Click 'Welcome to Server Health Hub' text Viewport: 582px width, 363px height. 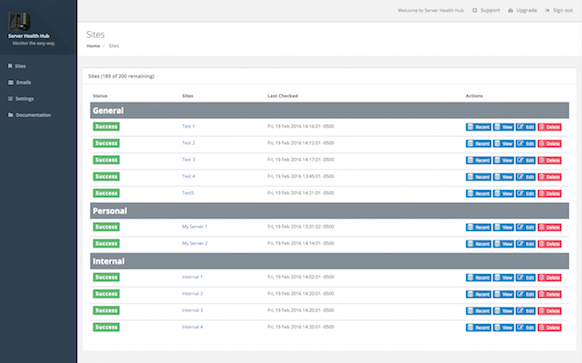click(431, 10)
